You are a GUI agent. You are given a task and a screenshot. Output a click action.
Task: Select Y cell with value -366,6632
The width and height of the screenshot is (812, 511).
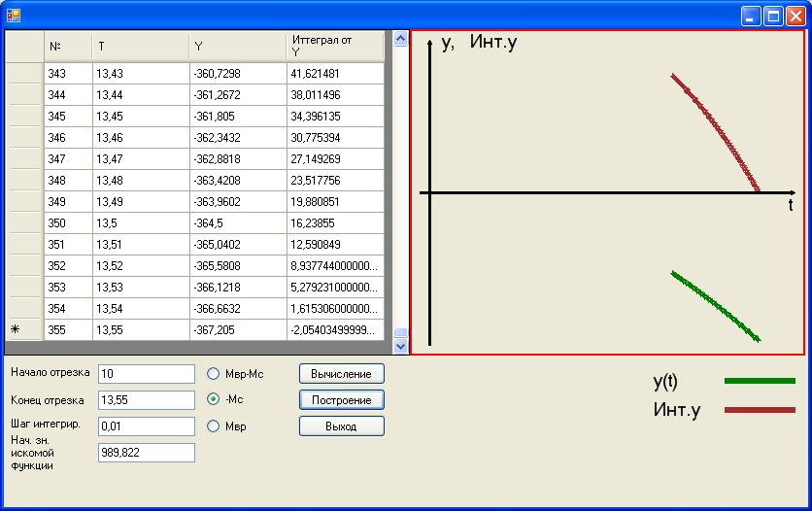pyautogui.click(x=238, y=309)
